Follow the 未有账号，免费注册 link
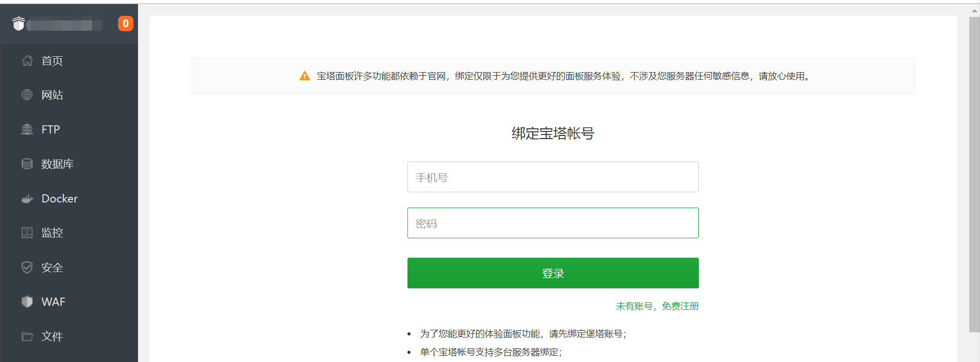Screen dimensions: 980x362 coord(657,306)
